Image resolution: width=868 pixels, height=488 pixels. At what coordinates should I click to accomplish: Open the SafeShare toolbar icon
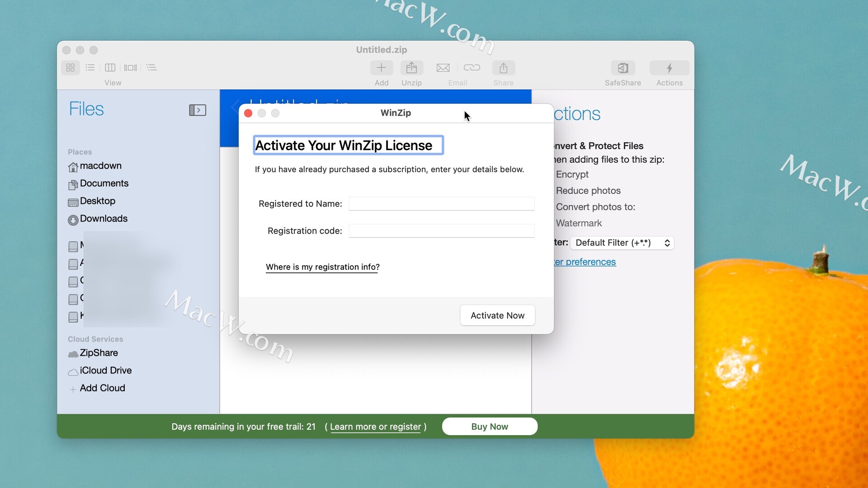pyautogui.click(x=623, y=68)
